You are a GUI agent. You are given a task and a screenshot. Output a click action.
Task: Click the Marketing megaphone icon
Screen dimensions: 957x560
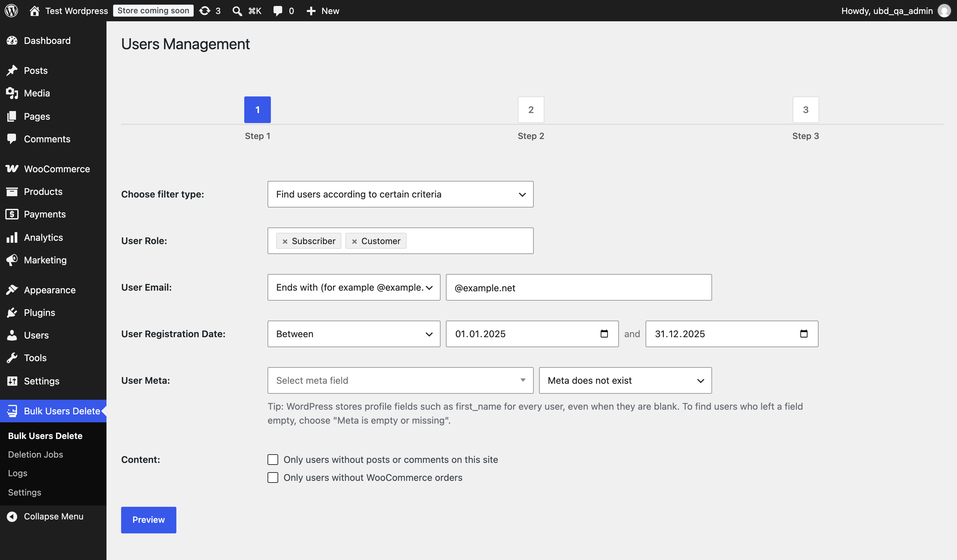point(12,260)
